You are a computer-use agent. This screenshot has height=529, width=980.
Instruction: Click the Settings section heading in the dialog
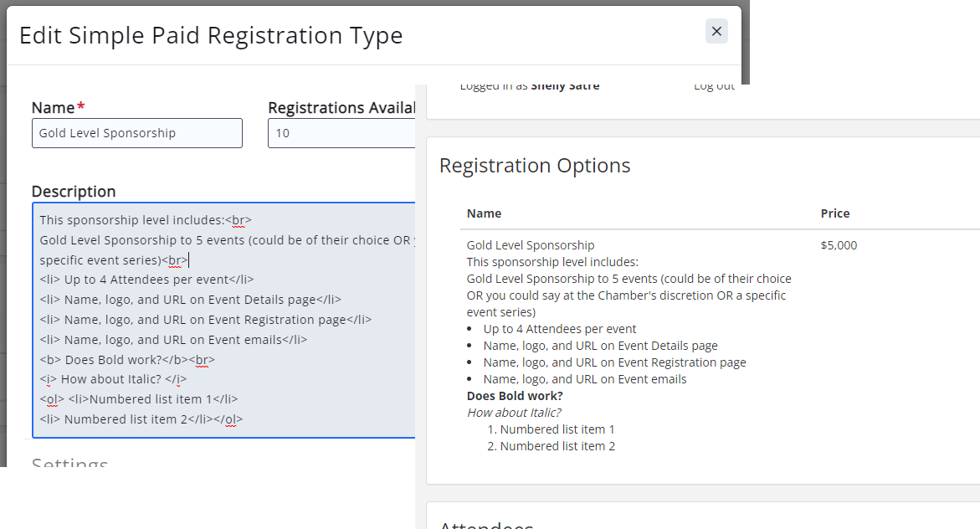pyautogui.click(x=70, y=463)
